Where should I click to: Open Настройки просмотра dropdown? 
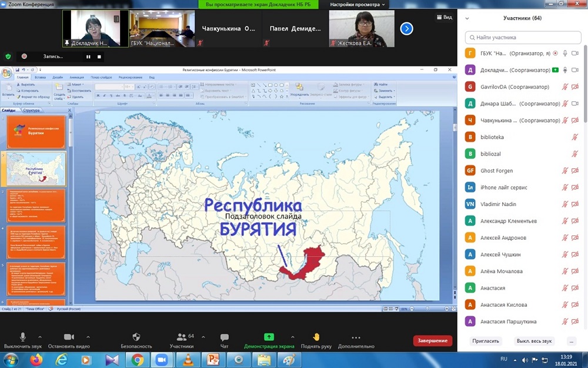[x=358, y=5]
